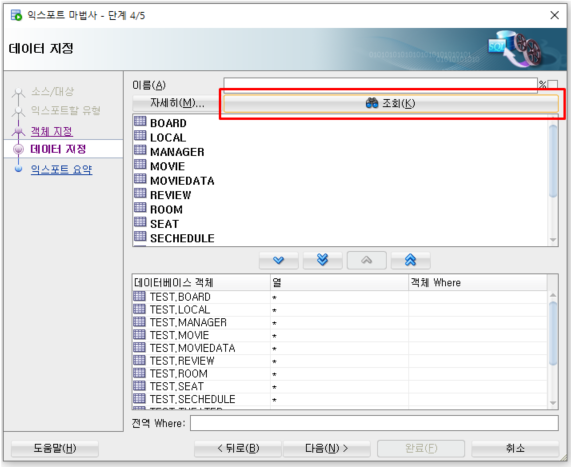
Task: Click table icon next to MOVIEDATA in upper list
Action: (x=140, y=178)
